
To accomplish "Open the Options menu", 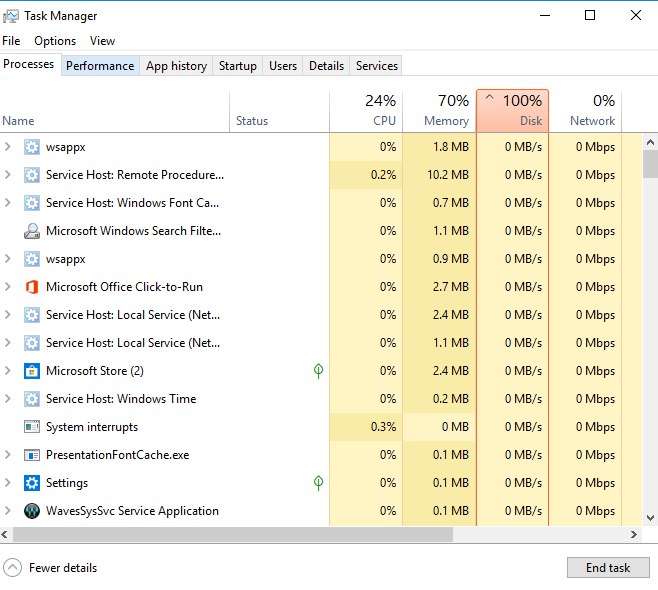I will coord(55,41).
